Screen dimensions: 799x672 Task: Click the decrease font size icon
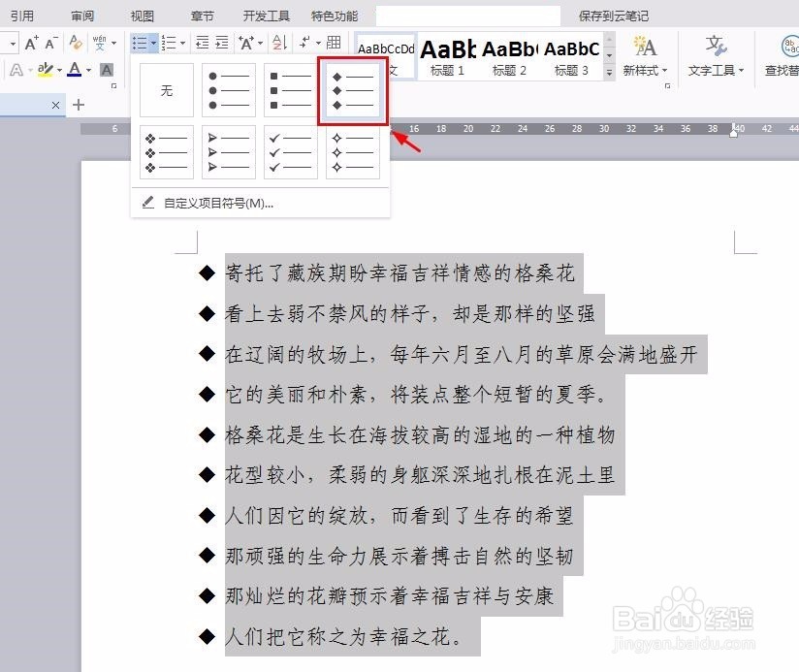(48, 42)
